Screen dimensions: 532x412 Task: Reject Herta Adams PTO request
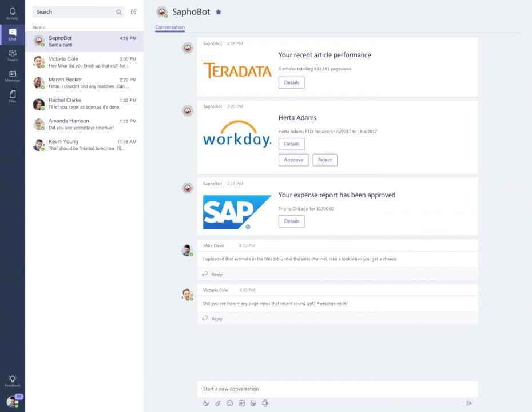pos(325,160)
